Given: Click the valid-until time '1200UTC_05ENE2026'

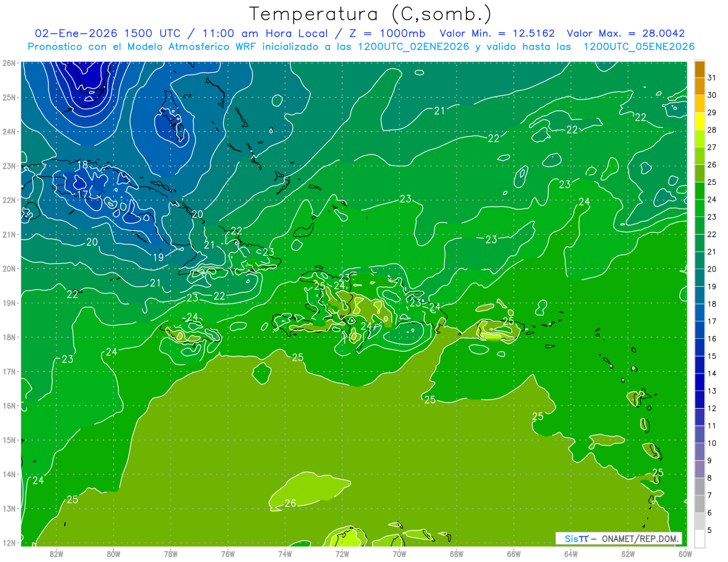Looking at the screenshot, I should tap(639, 47).
